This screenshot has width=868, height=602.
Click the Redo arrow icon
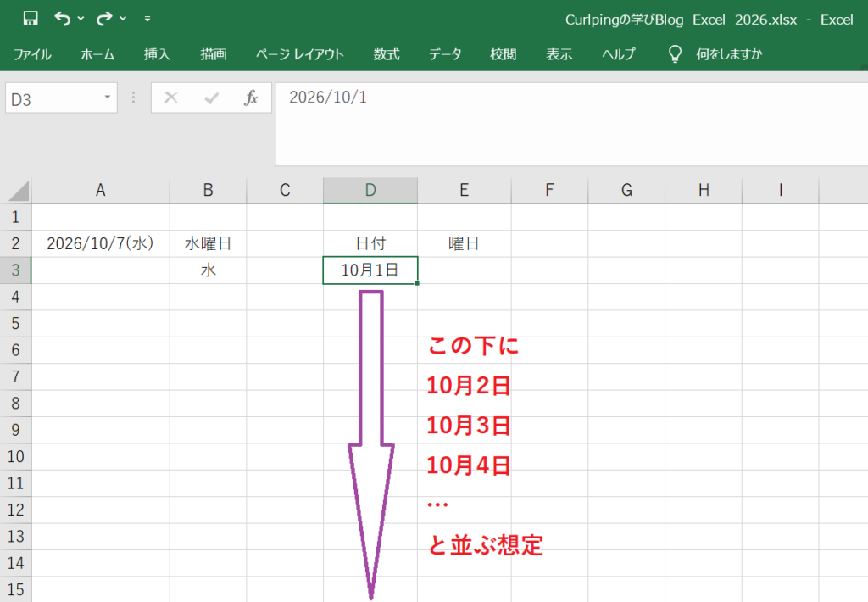click(104, 19)
